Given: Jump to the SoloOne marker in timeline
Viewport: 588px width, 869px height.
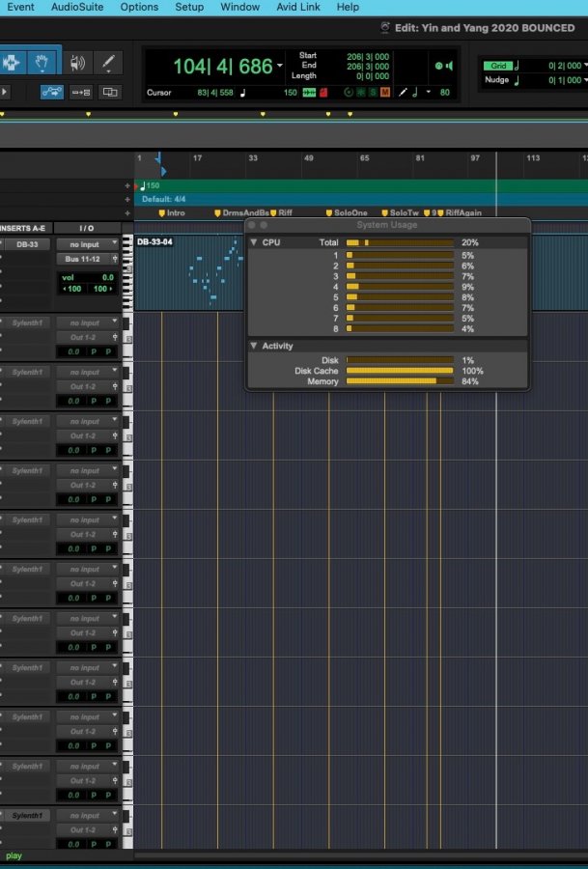Looking at the screenshot, I should 350,212.
